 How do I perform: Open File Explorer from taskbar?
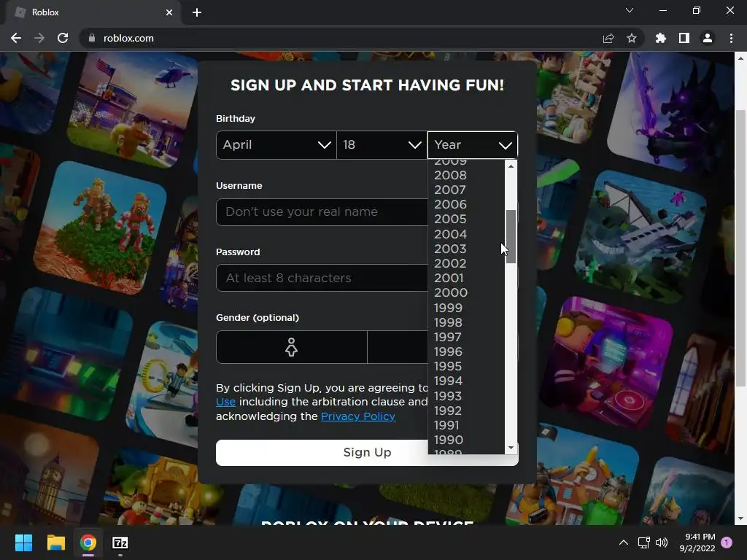(55, 542)
